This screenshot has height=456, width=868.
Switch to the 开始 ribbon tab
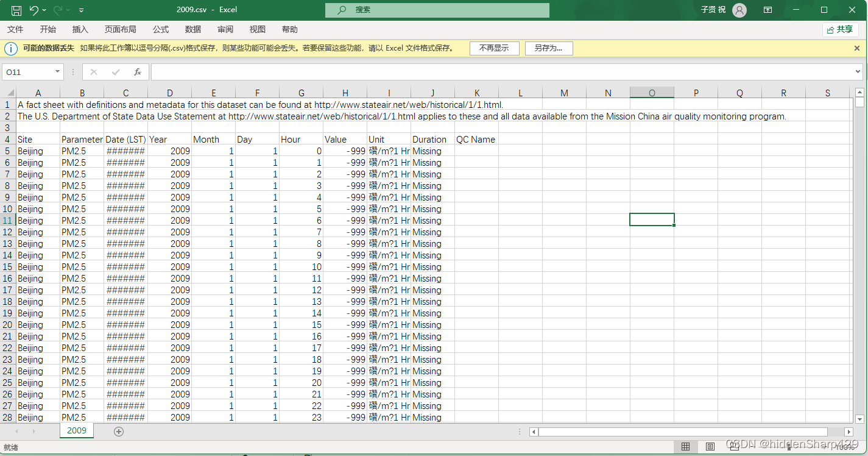pyautogui.click(x=48, y=29)
